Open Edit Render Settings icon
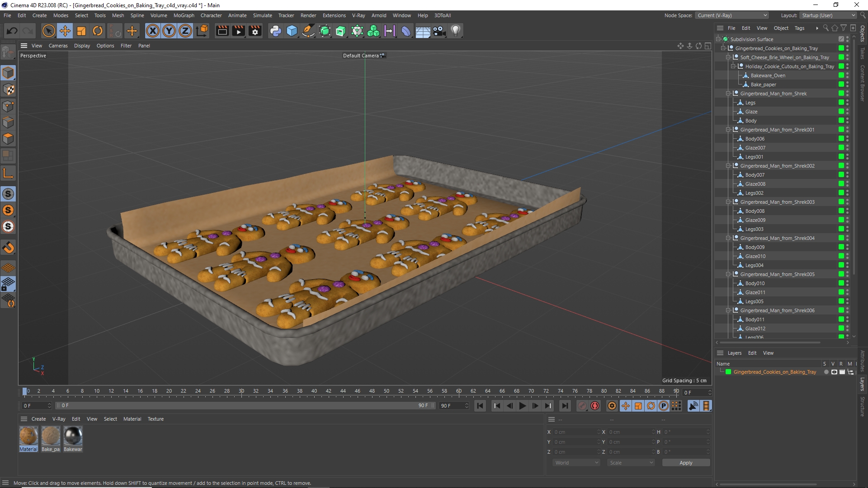The height and width of the screenshot is (488, 868). point(255,31)
